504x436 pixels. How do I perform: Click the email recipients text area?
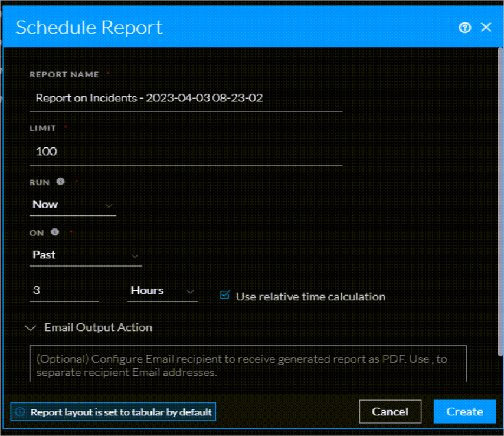[248, 364]
